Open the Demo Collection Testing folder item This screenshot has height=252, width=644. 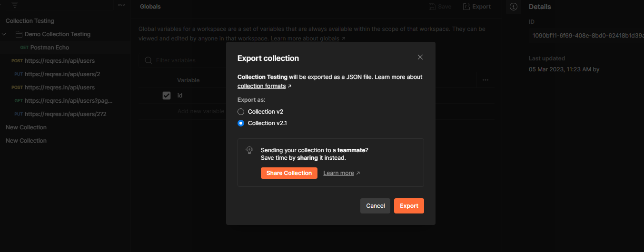[x=58, y=34]
